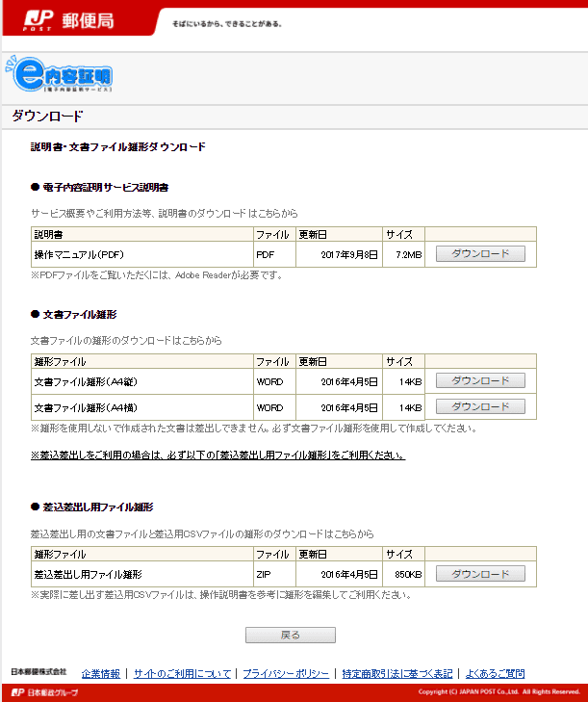
Task: Click the 差込差出し用ファイル雛形 table row name
Action: (88, 574)
